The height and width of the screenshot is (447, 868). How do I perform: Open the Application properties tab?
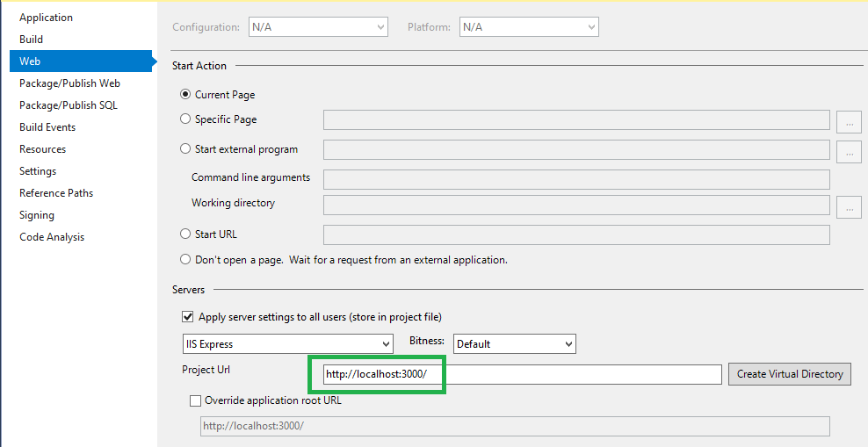(x=46, y=18)
